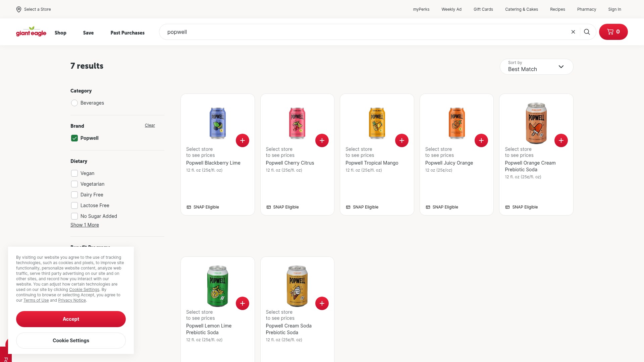The image size is (644, 362).
Task: Expand dietary list with Show 1 More
Action: point(85,225)
